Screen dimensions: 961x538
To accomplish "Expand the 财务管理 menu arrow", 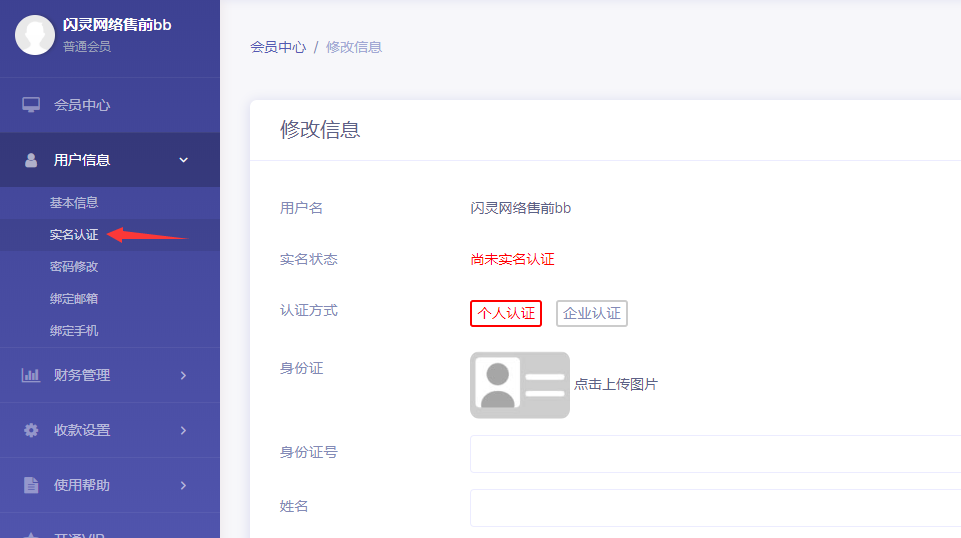I will tap(183, 375).
